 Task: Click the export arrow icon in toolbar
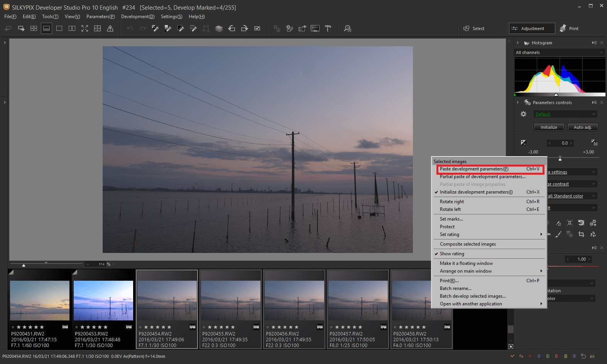[x=302, y=29]
